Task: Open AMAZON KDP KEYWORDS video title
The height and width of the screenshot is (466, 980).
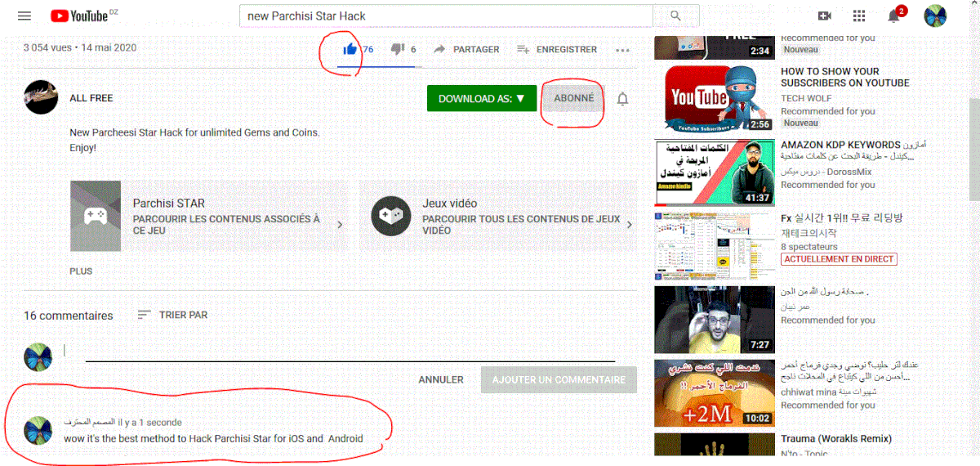Action: point(853,150)
